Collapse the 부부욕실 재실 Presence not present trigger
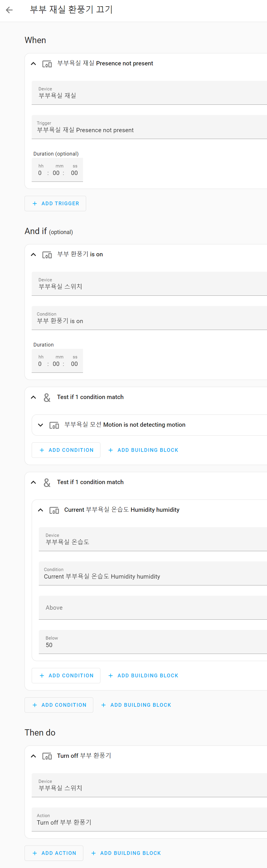 point(33,63)
